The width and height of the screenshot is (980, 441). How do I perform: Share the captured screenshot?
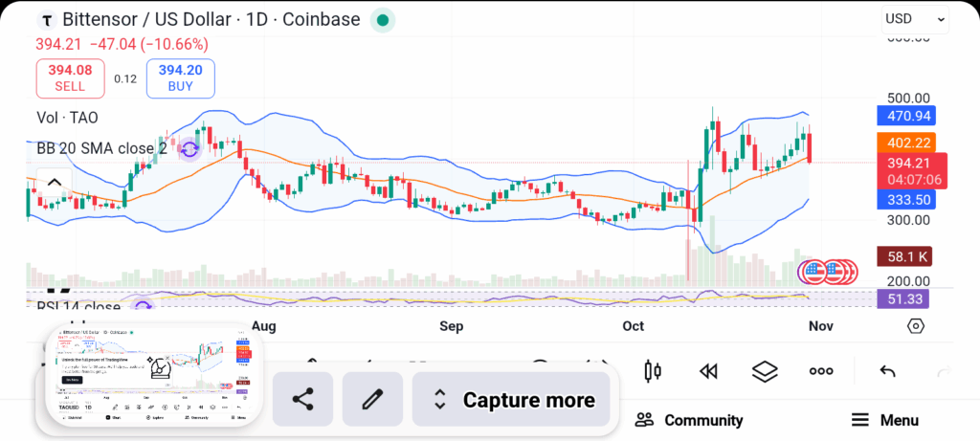point(302,400)
